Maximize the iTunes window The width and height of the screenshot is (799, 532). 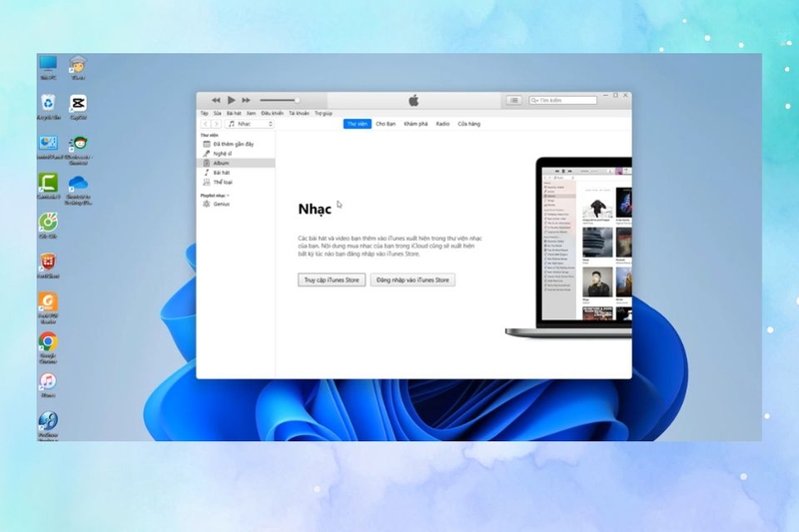pos(615,95)
